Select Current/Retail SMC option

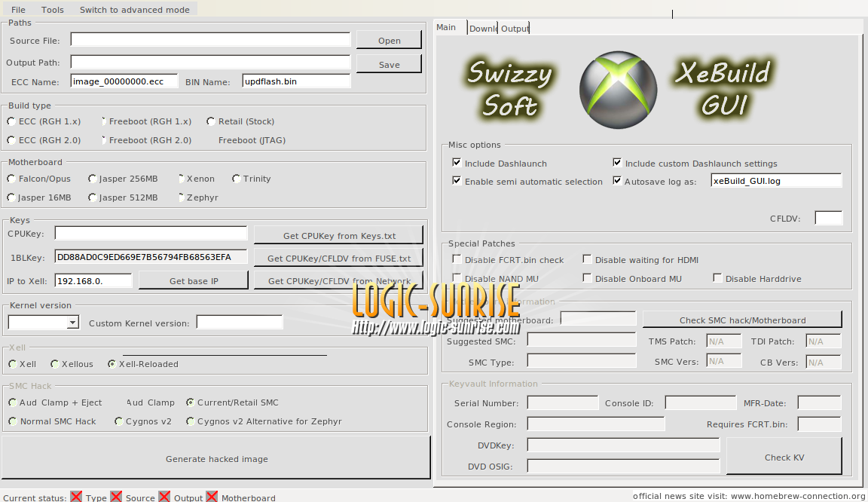pyautogui.click(x=232, y=403)
